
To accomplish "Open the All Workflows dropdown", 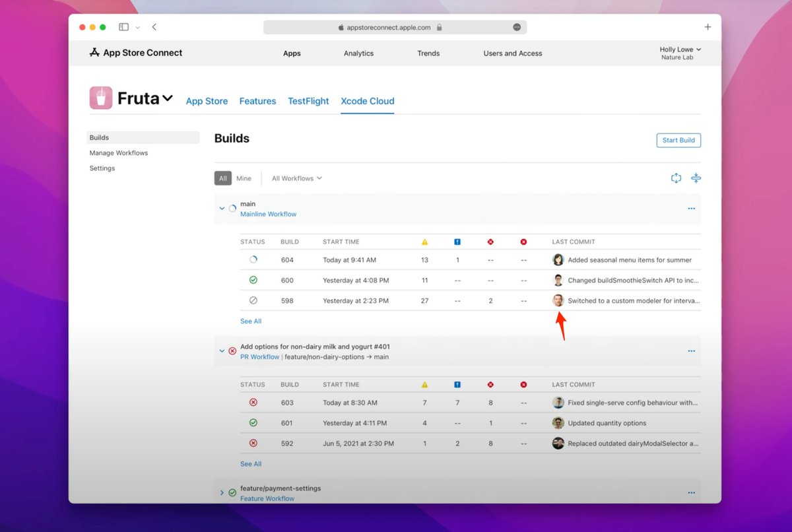I will [x=297, y=178].
